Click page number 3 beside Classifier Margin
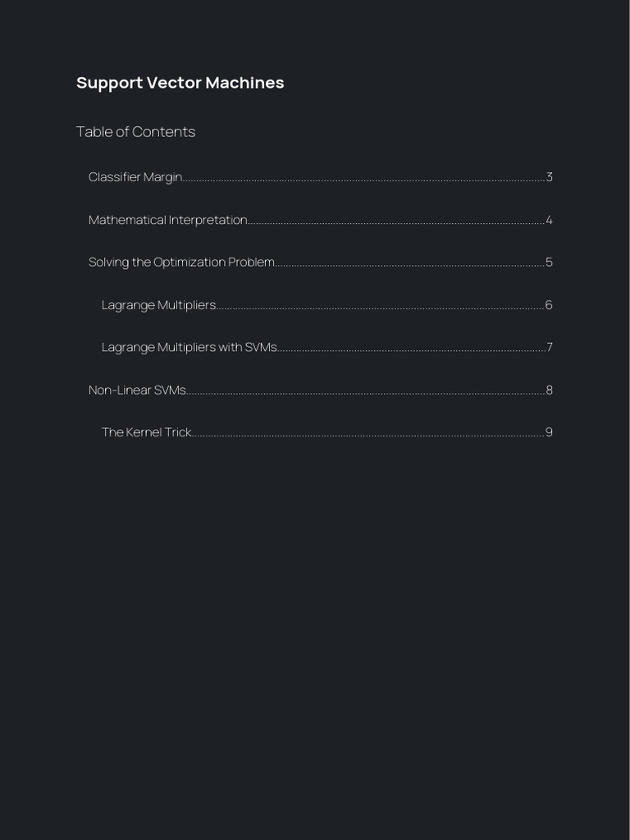This screenshot has height=840, width=630. [x=549, y=177]
